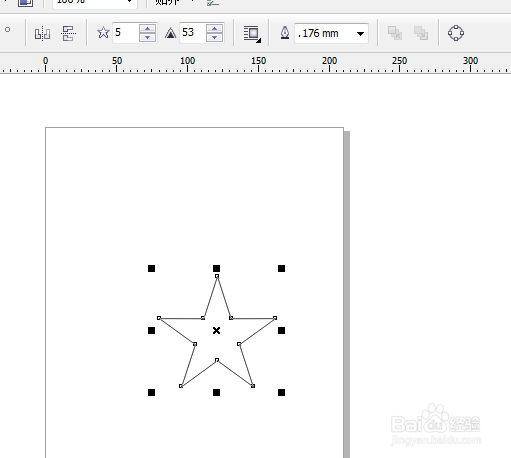The width and height of the screenshot is (511, 458).
Task: Click the bottom-left selection handle
Action: click(151, 392)
